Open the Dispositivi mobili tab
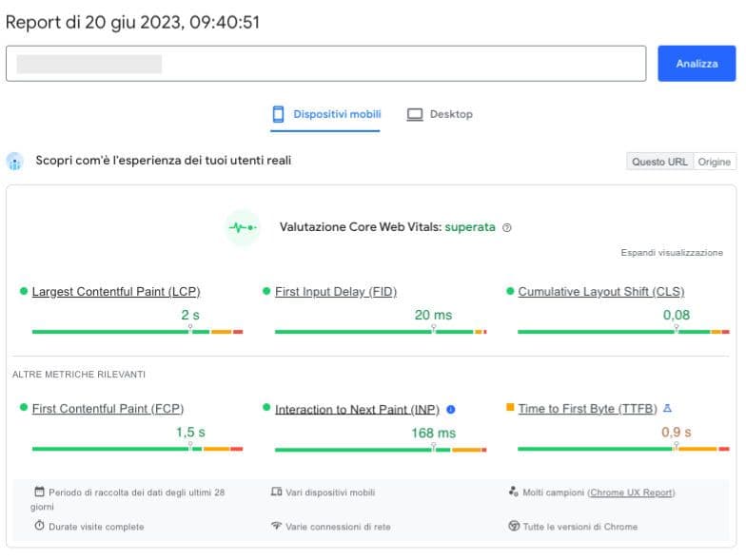The height and width of the screenshot is (560, 746). coord(326,114)
